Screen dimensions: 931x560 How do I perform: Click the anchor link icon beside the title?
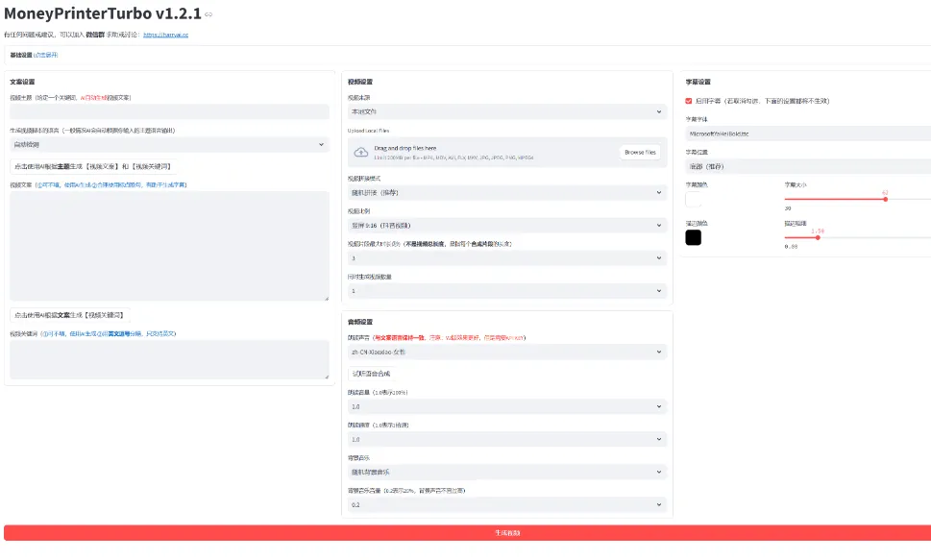click(209, 14)
